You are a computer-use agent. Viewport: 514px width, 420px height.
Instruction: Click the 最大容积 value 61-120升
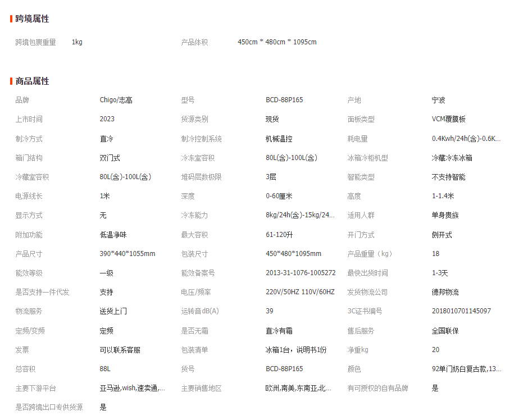pyautogui.click(x=279, y=235)
